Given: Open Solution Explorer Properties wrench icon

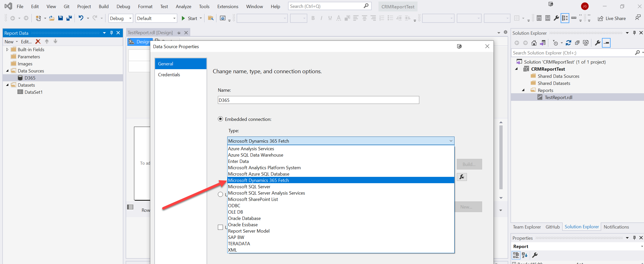Looking at the screenshot, I should point(597,43).
